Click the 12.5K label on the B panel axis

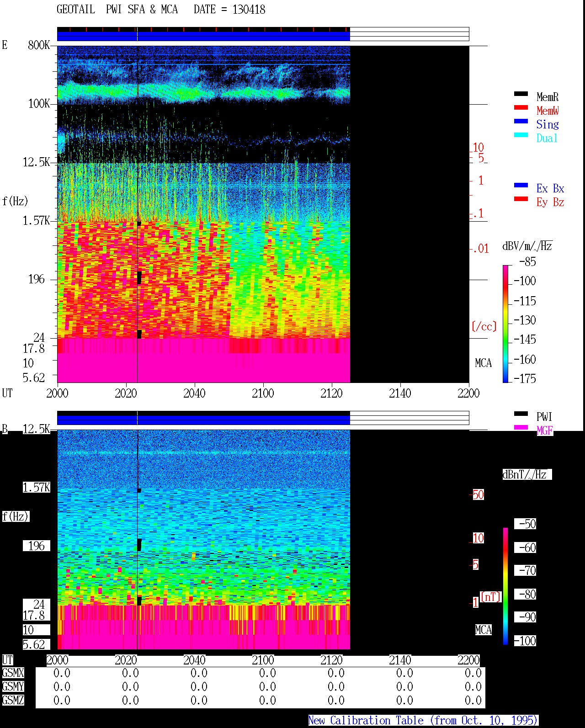(x=37, y=429)
